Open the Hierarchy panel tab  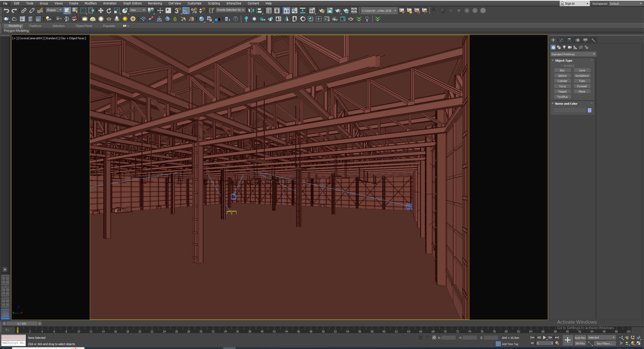pos(569,40)
